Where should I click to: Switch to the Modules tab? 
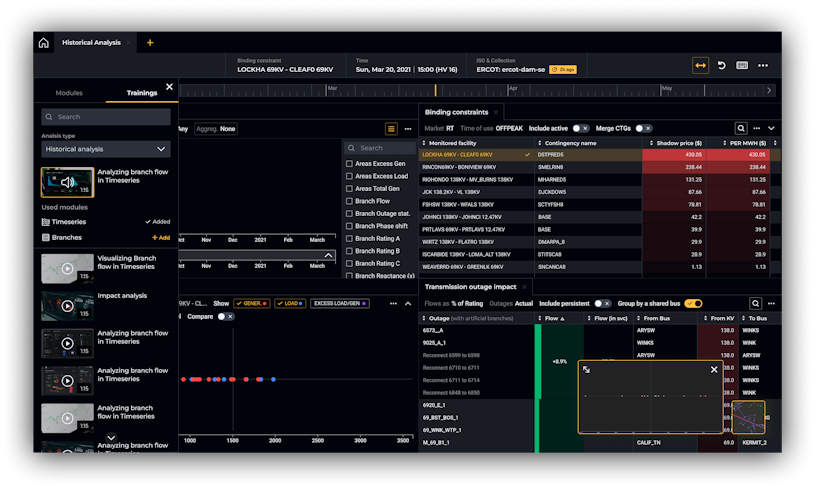[69, 93]
